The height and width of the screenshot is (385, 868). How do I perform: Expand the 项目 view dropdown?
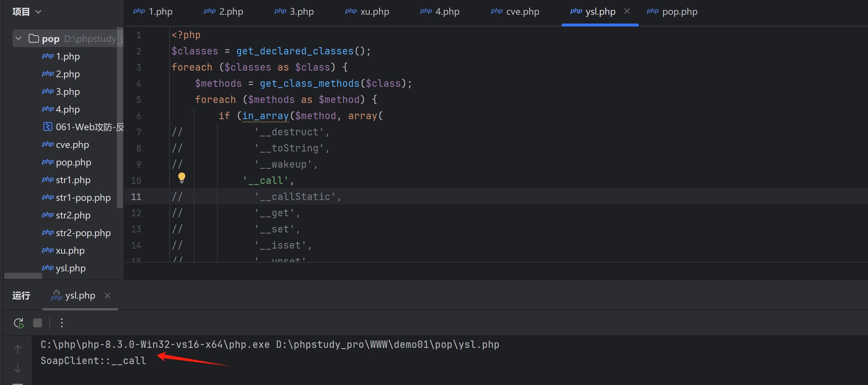click(38, 12)
